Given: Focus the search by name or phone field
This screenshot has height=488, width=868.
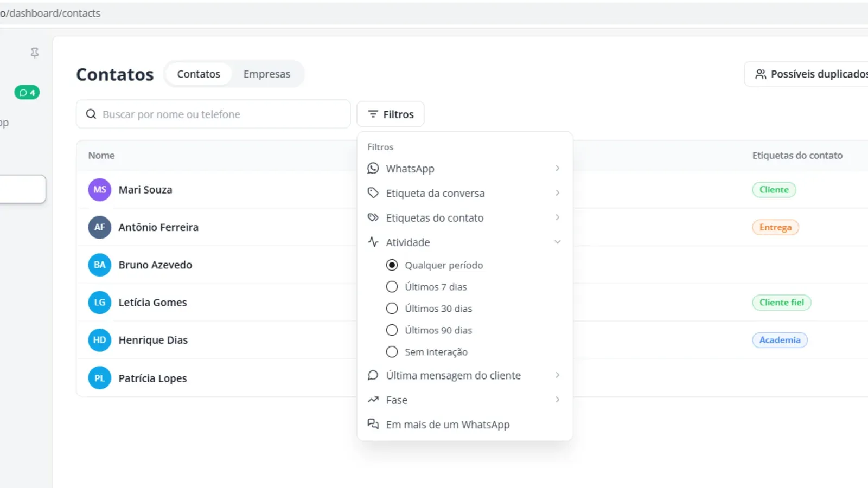Looking at the screenshot, I should click(213, 114).
